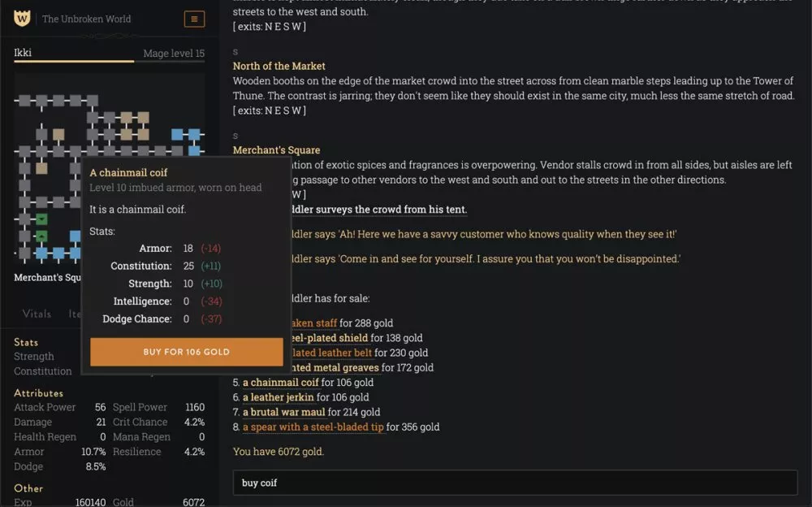This screenshot has height=507, width=812.
Task: Click the chainmail coif item link
Action: [x=280, y=383]
